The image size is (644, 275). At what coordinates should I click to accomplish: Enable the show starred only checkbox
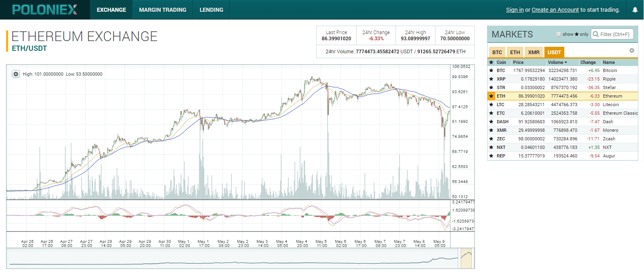coord(559,34)
